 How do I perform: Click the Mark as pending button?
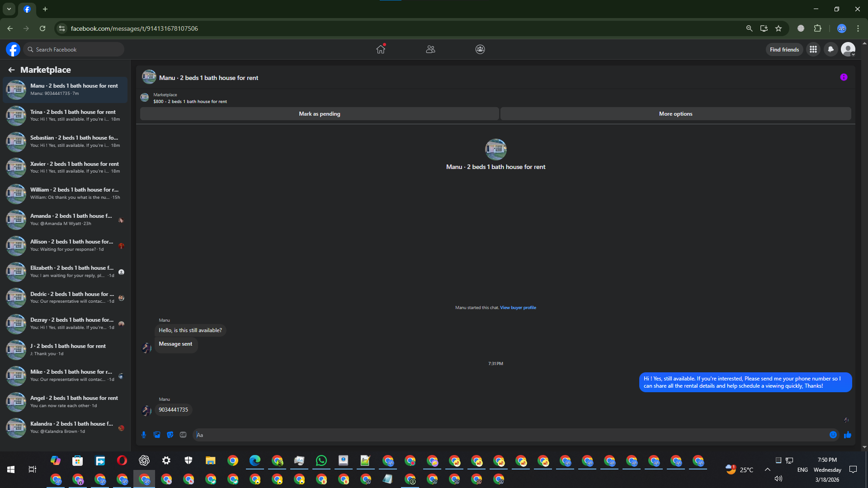[319, 114]
